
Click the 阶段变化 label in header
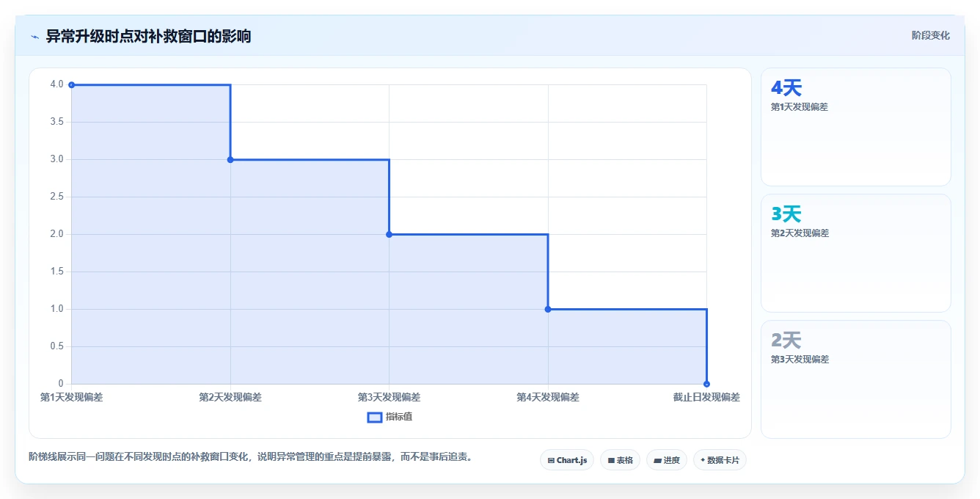pyautogui.click(x=931, y=35)
